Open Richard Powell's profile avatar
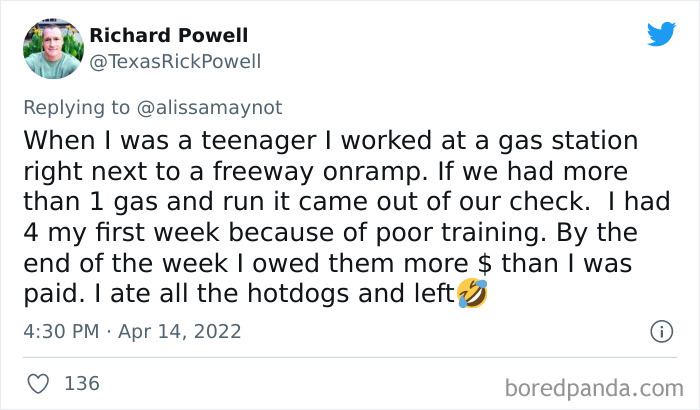Image resolution: width=700 pixels, height=410 pixels. pyautogui.click(x=54, y=49)
